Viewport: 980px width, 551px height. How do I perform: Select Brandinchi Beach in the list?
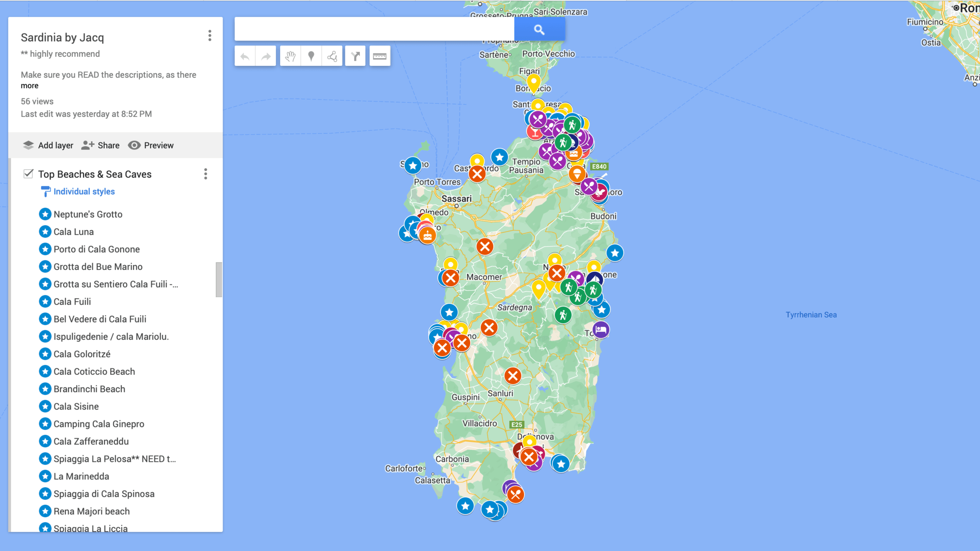coord(89,389)
